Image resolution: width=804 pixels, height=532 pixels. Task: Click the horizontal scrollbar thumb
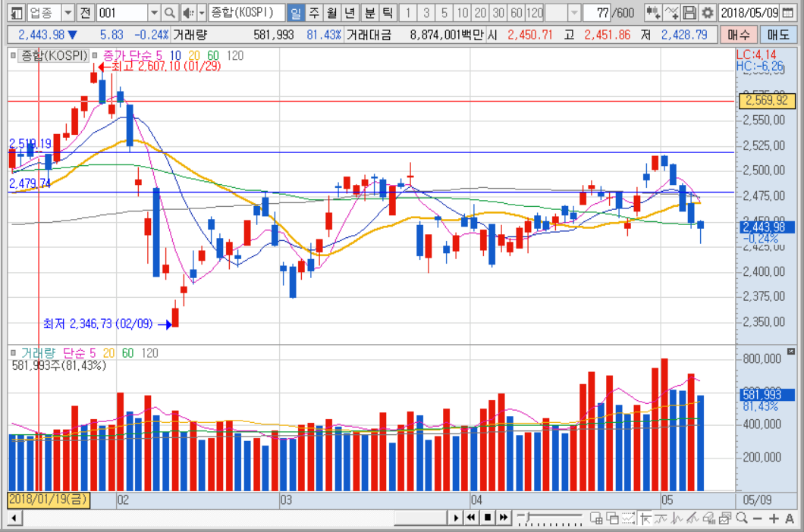420,518
